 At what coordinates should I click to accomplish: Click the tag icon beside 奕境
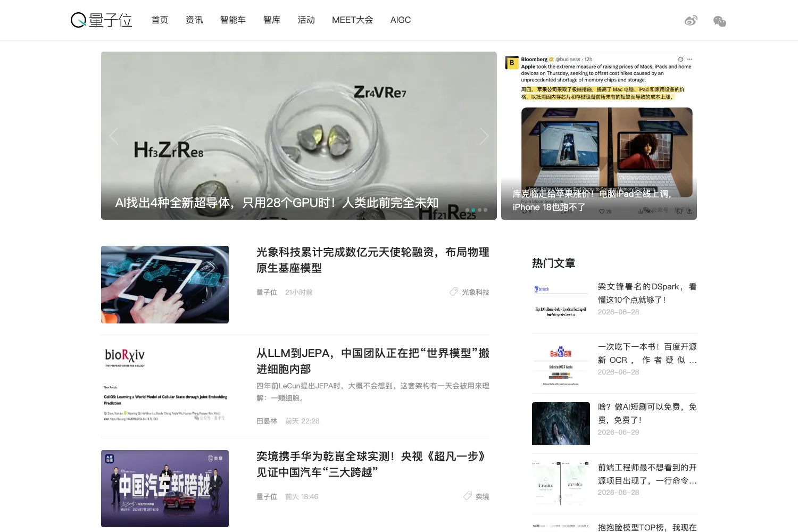(x=467, y=496)
